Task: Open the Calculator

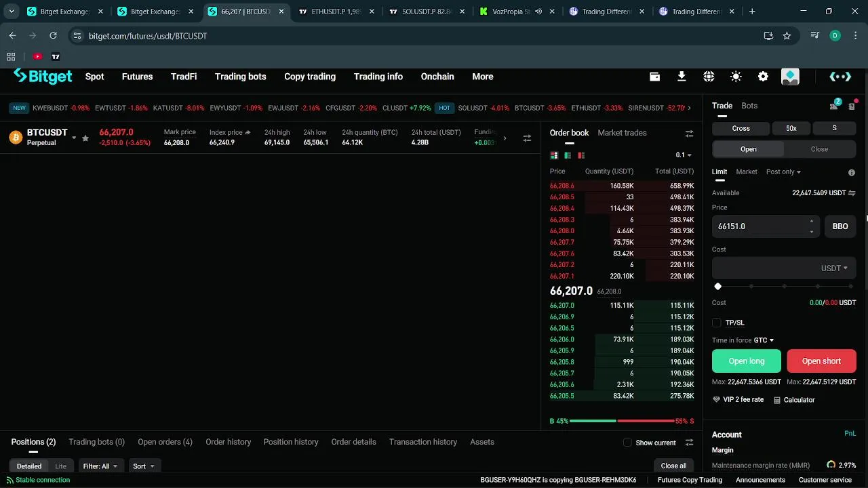Action: [794, 400]
